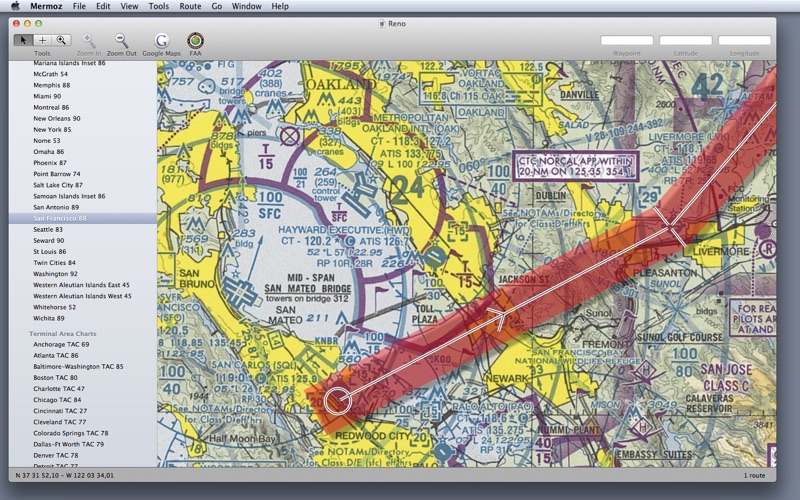Click the Longitude input field

(x=744, y=40)
